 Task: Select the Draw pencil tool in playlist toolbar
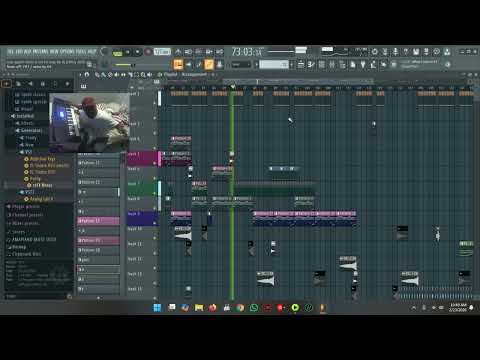pos(97,75)
